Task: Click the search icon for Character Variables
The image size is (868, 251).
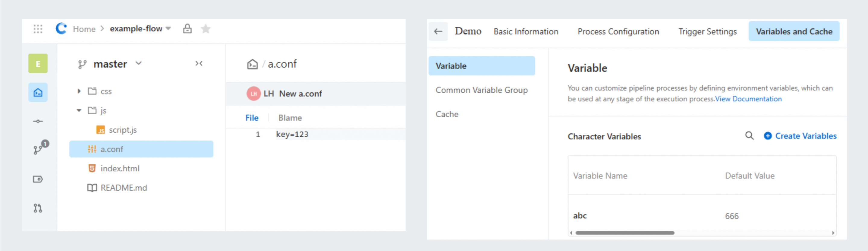Action: [x=749, y=136]
